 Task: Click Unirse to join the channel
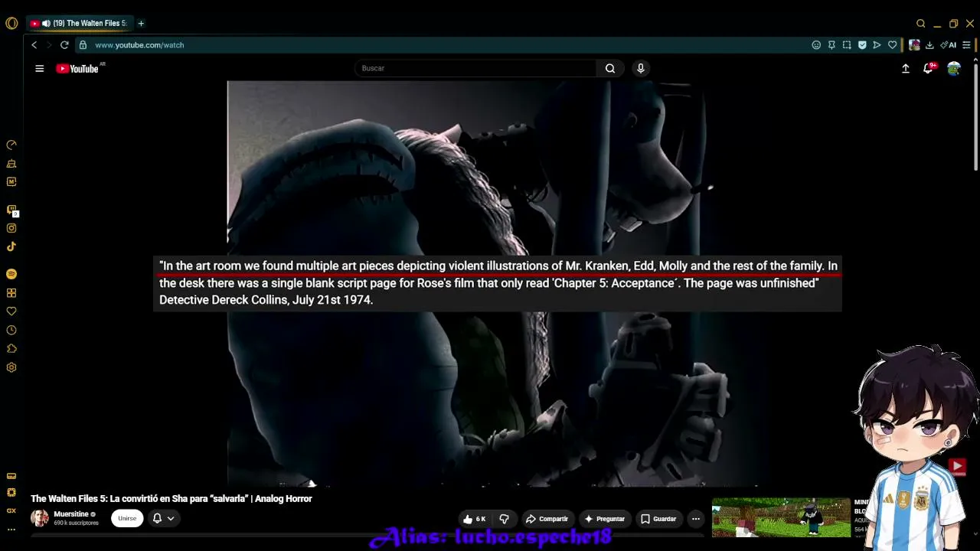click(x=127, y=518)
